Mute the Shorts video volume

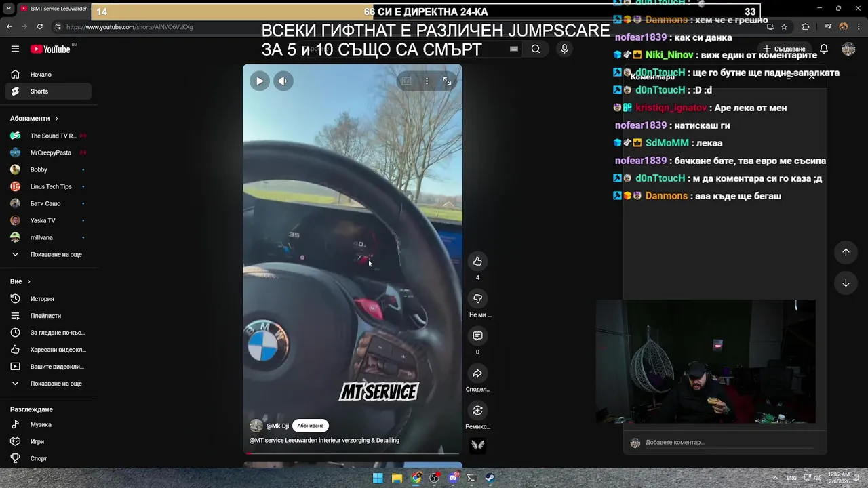[x=283, y=81]
